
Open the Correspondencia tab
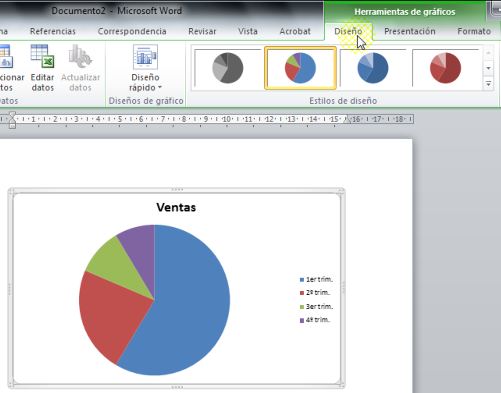(132, 31)
